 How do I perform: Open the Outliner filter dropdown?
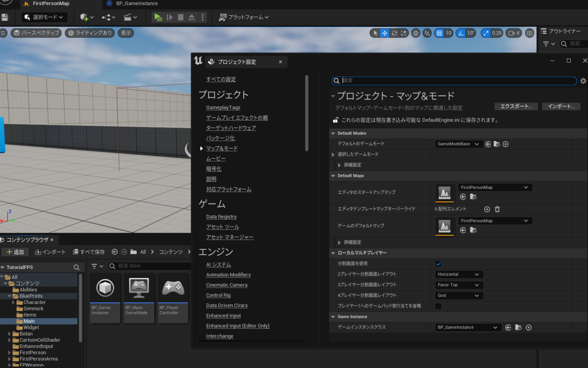click(549, 44)
